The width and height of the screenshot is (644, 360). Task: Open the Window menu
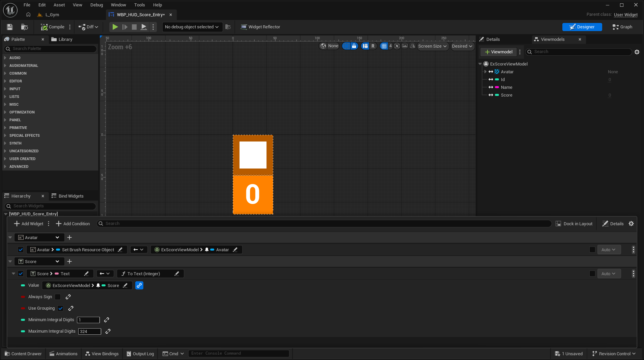pos(118,5)
